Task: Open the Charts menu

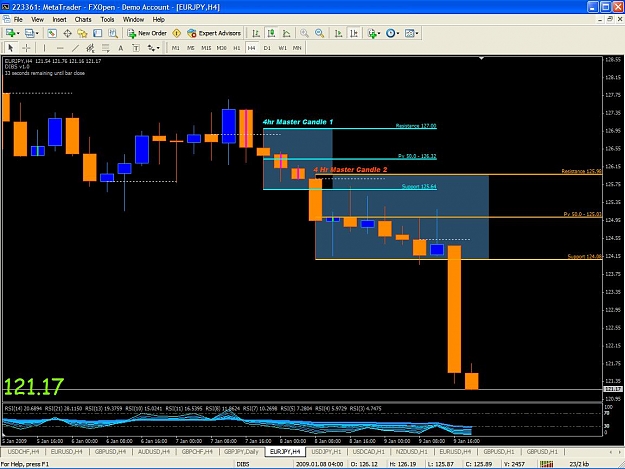Action: coord(83,19)
